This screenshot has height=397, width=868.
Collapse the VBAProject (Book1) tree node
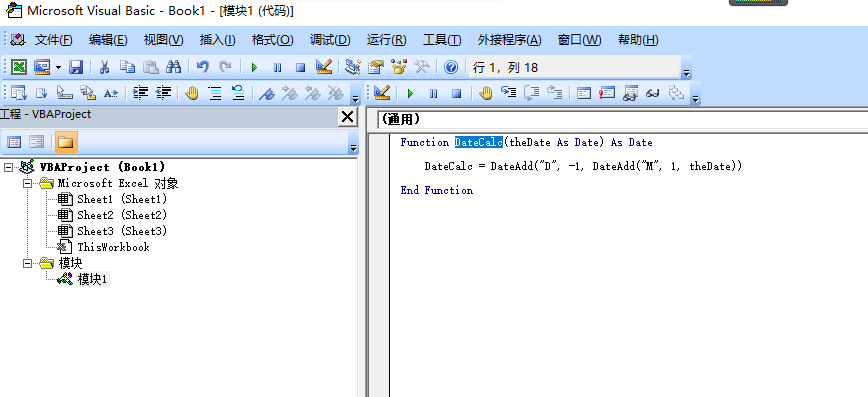(8, 167)
